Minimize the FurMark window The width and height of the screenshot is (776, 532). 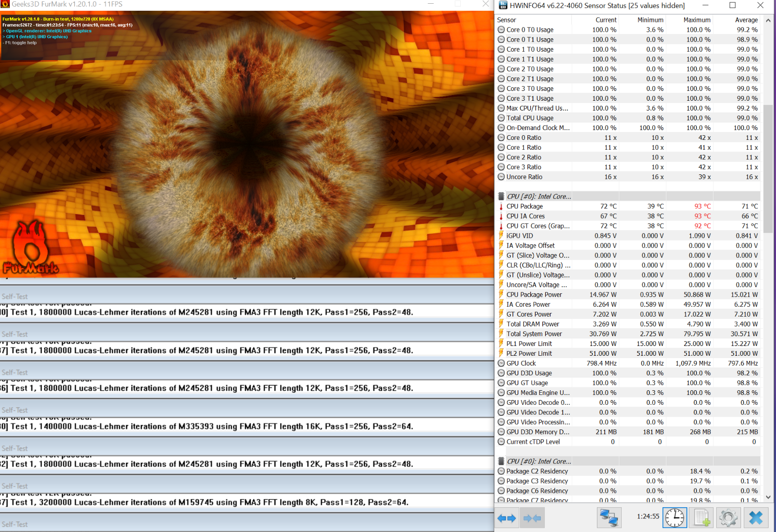pyautogui.click(x=431, y=4)
